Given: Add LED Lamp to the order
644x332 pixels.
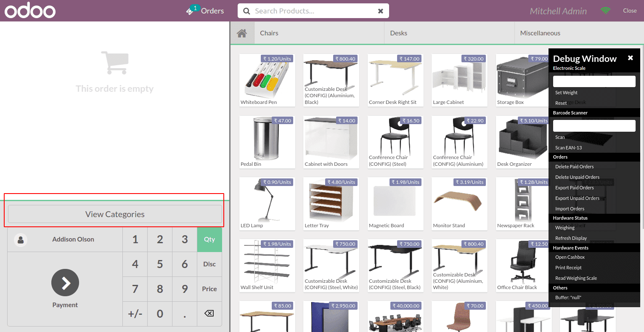Looking at the screenshot, I should click(267, 204).
